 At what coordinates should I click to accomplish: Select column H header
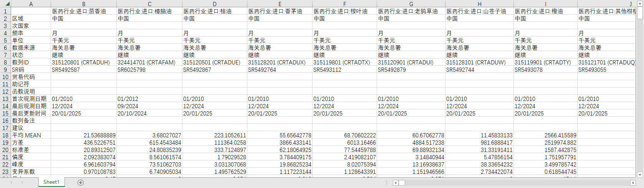coord(479,4)
